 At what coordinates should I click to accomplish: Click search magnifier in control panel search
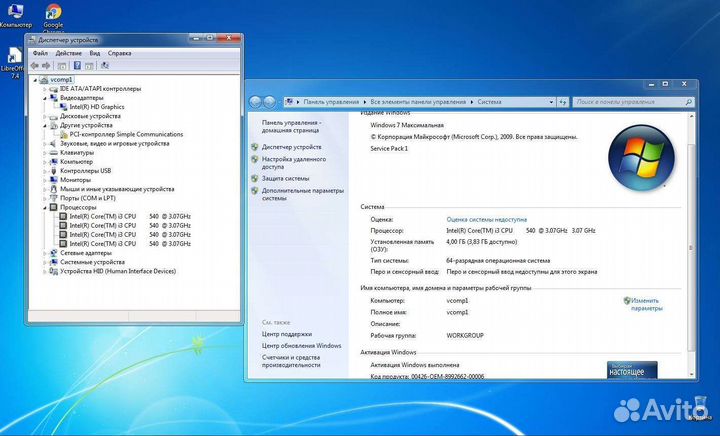[688, 102]
